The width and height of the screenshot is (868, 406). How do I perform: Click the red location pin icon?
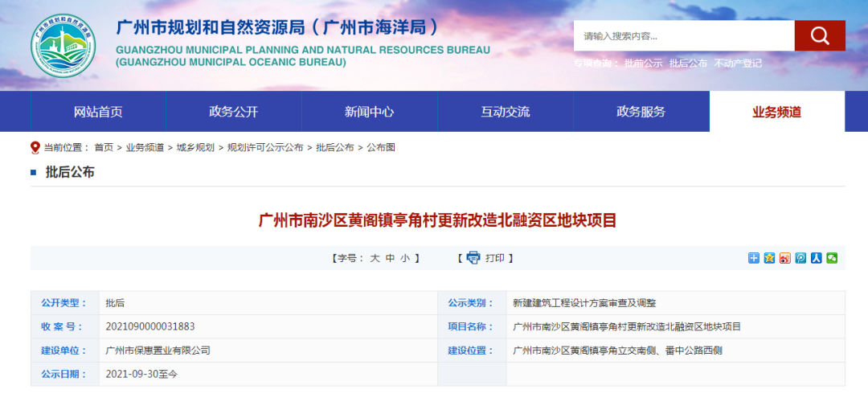pos(35,147)
